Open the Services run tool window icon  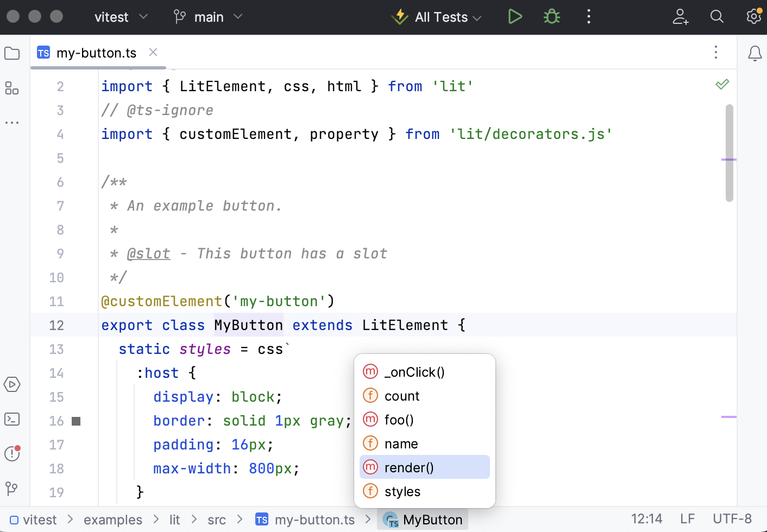pyautogui.click(x=12, y=384)
